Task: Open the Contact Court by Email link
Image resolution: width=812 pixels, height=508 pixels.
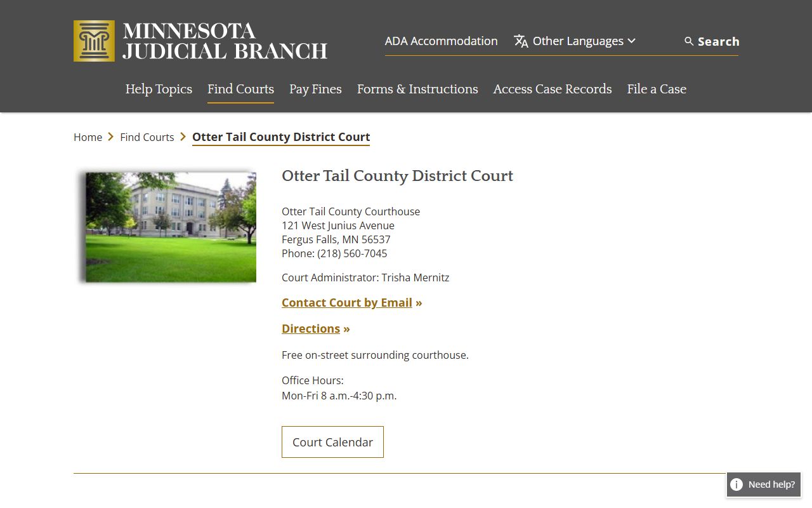Action: [x=347, y=303]
